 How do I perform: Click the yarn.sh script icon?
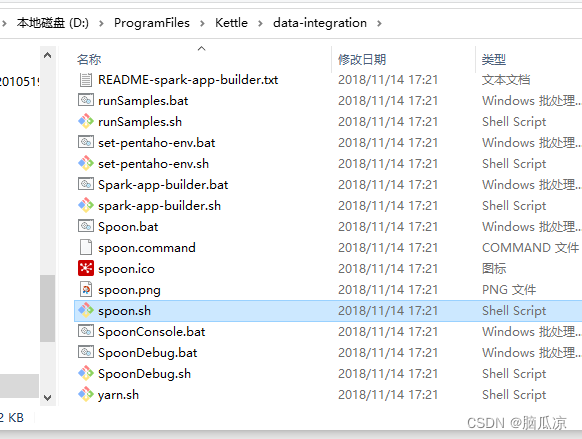click(x=86, y=394)
